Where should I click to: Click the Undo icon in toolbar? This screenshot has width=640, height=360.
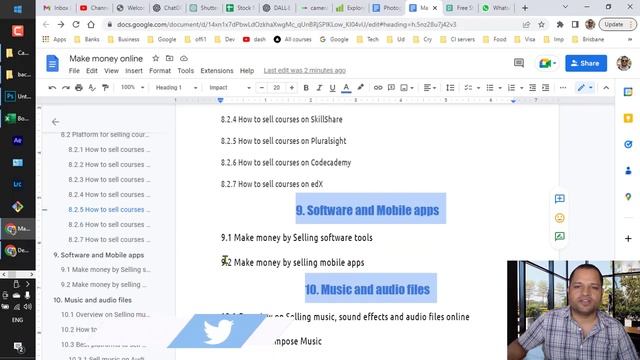(52, 87)
